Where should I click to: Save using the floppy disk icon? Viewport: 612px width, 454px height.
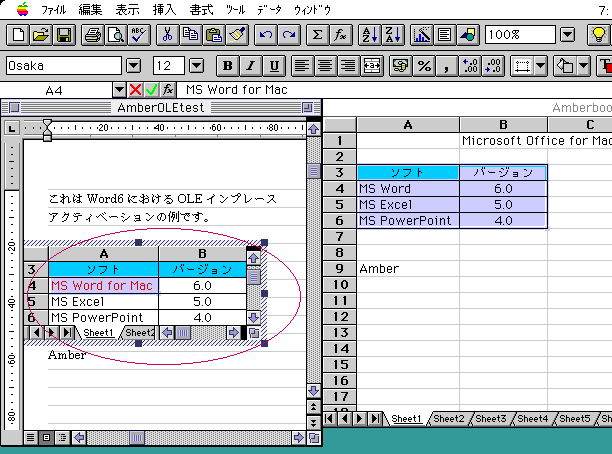pyautogui.click(x=64, y=35)
